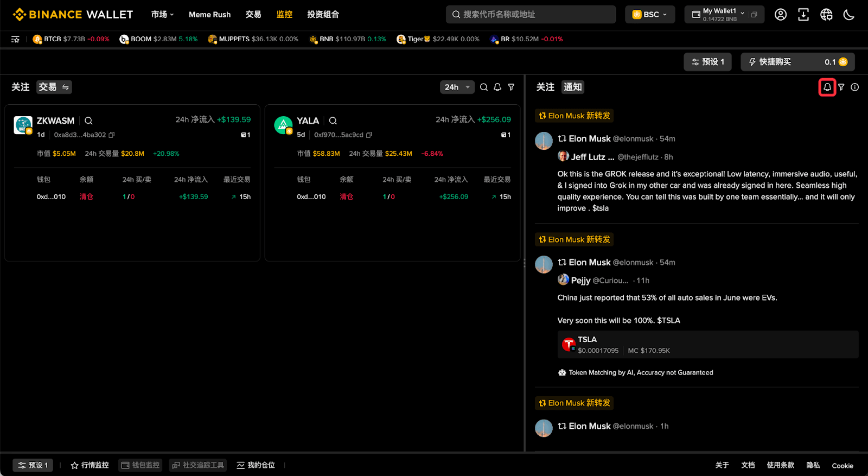This screenshot has height=476, width=868.
Task: Click the download app icon
Action: coord(803,15)
